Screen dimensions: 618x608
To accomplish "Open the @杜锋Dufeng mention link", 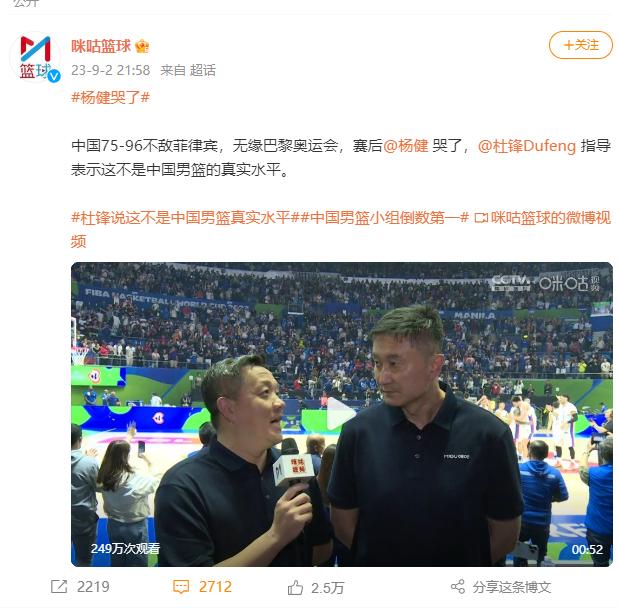I will 527,146.
